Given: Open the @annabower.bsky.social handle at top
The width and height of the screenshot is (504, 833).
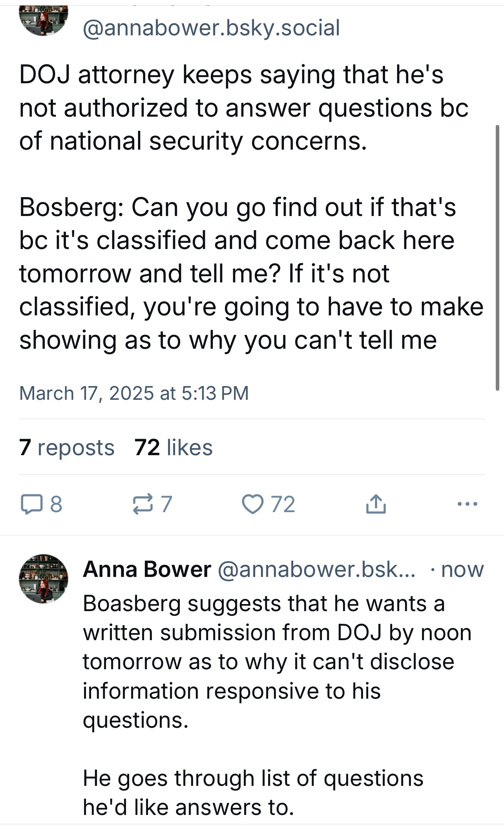Looking at the screenshot, I should 211,28.
